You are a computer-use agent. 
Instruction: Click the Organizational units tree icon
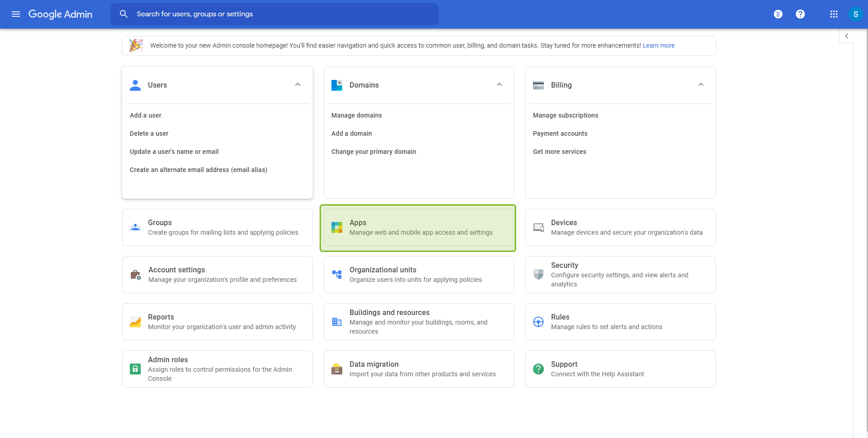pyautogui.click(x=337, y=275)
